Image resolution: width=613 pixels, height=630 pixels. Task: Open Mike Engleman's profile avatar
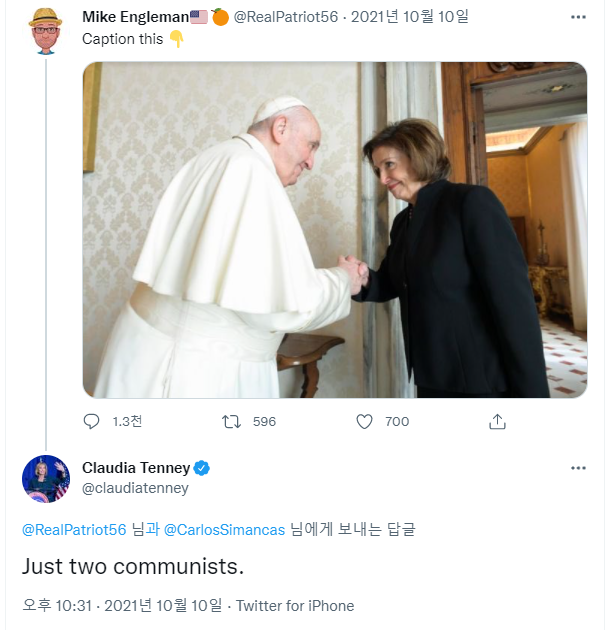[x=45, y=30]
